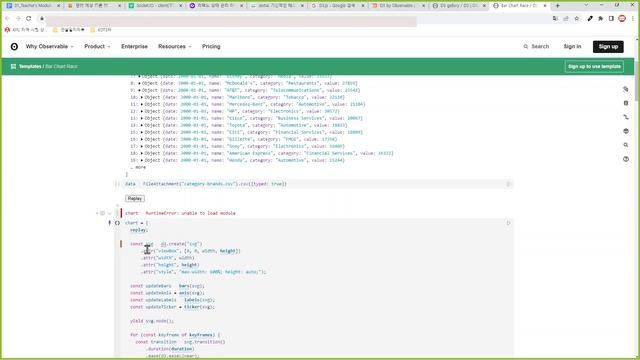
Task: Expand the Marlboro object row
Action: click(x=142, y=97)
